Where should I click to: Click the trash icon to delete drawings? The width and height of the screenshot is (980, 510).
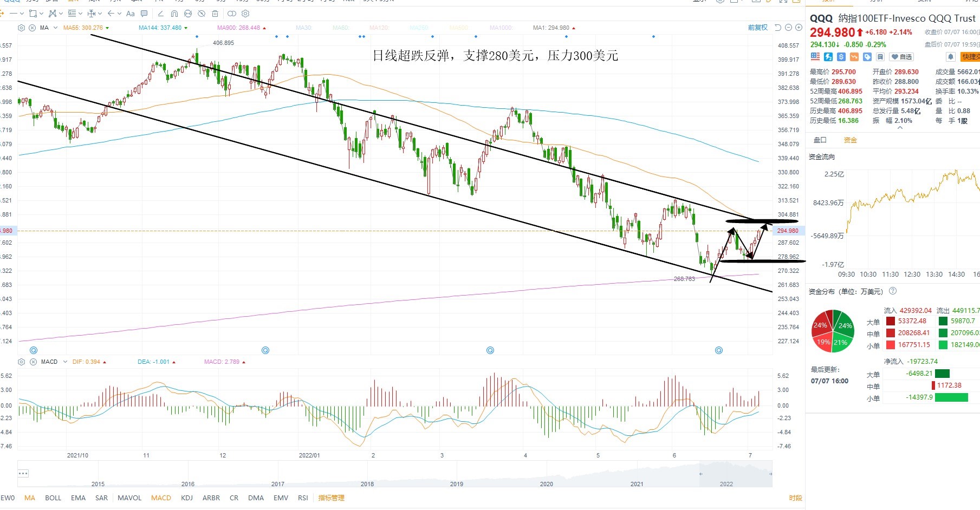click(215, 13)
